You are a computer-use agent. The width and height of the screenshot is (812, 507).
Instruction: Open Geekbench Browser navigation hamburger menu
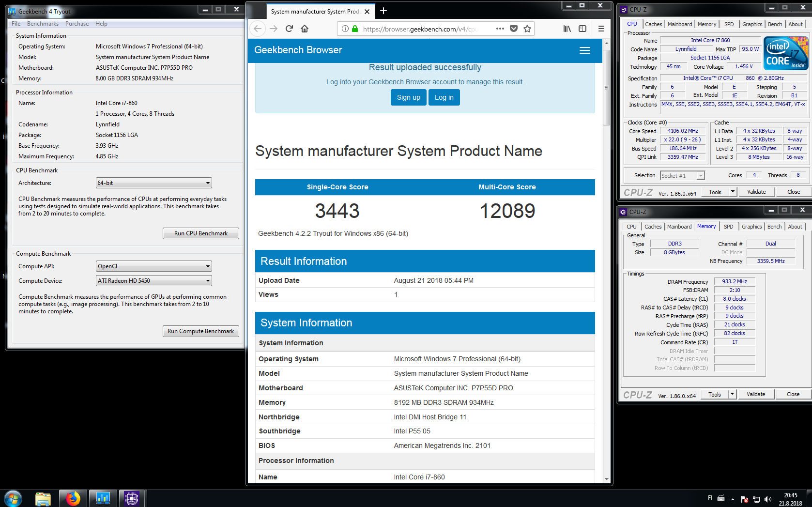[x=585, y=50]
